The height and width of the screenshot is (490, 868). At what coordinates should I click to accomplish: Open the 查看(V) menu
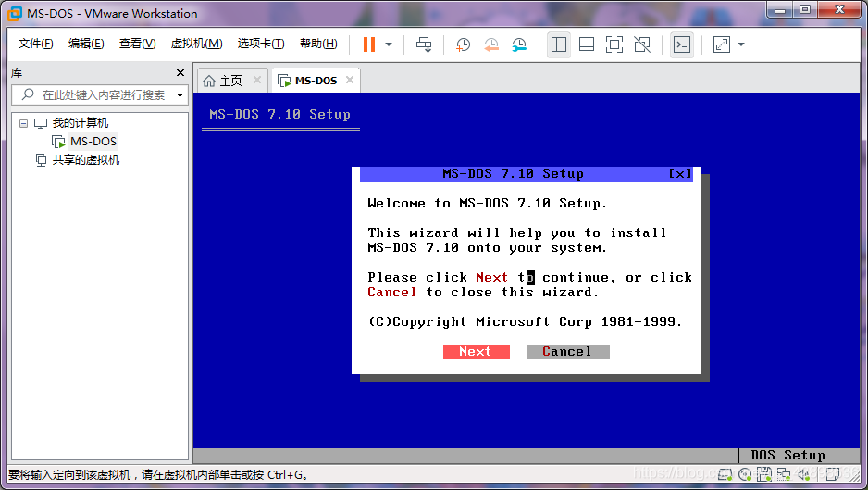coord(137,44)
